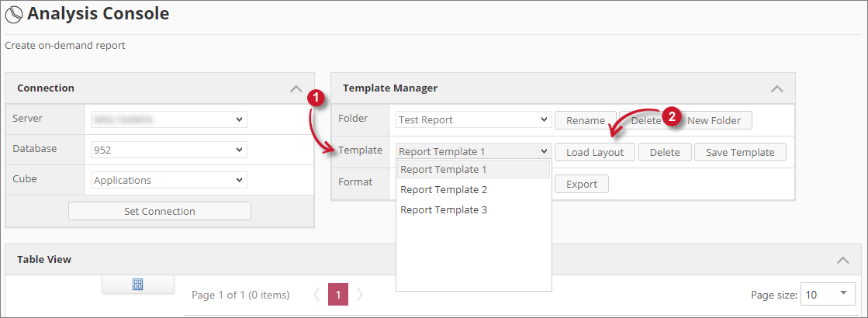
Task: Click the Export button
Action: (581, 184)
